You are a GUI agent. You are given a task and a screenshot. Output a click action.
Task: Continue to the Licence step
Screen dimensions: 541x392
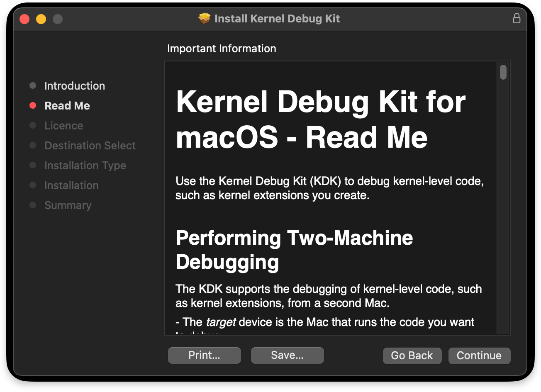[x=479, y=356]
